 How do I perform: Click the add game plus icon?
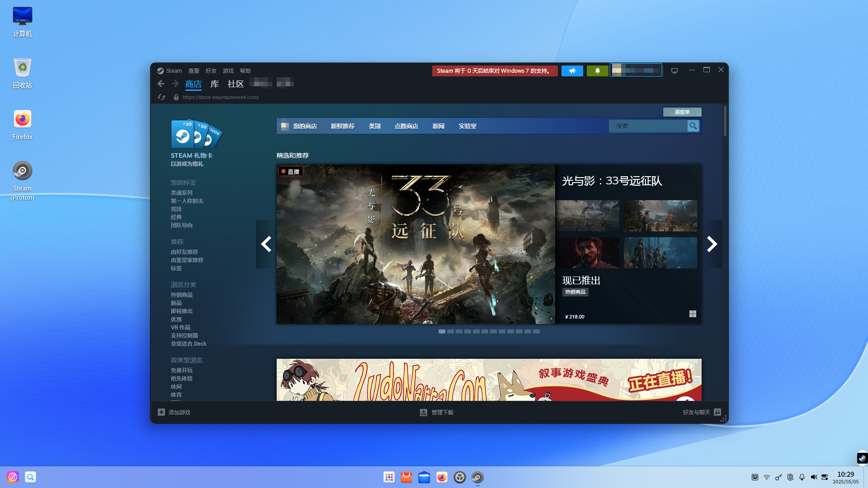[x=161, y=412]
